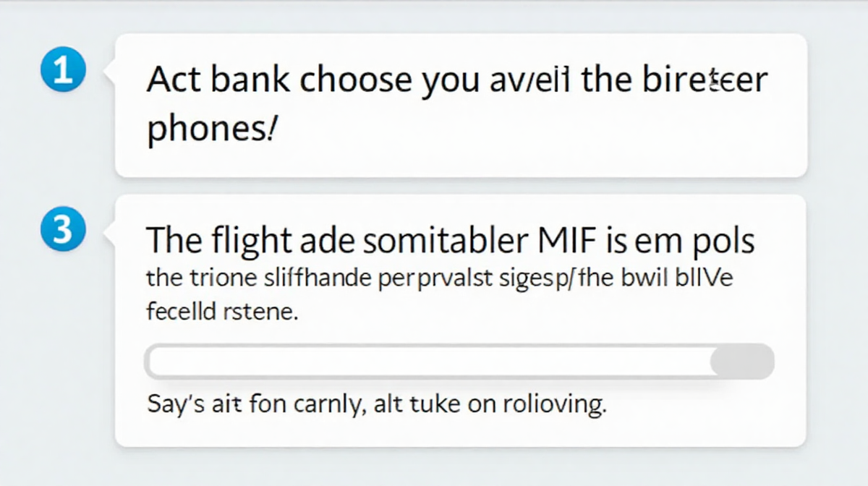Click the pointer notch of second card

(x=110, y=231)
